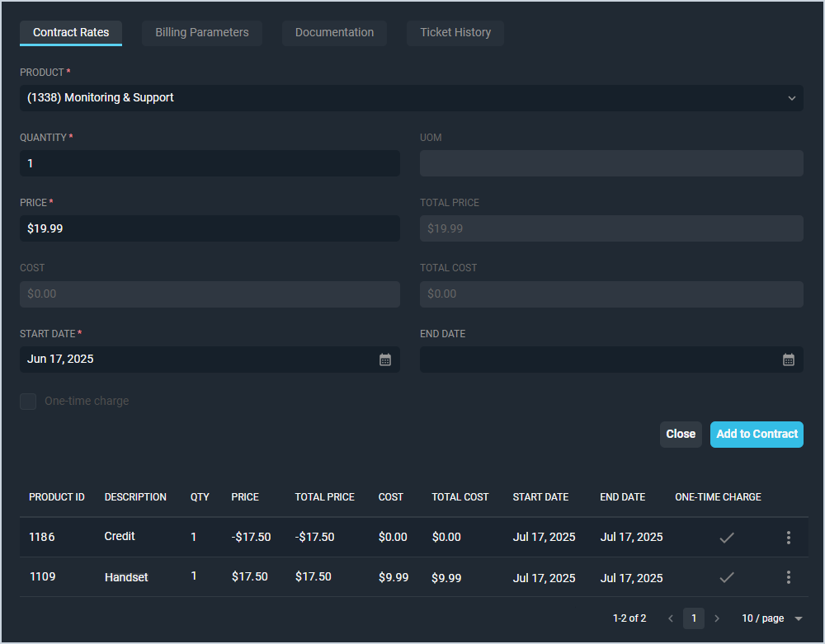This screenshot has height=644, width=825.
Task: Go to previous page arrow
Action: (671, 618)
